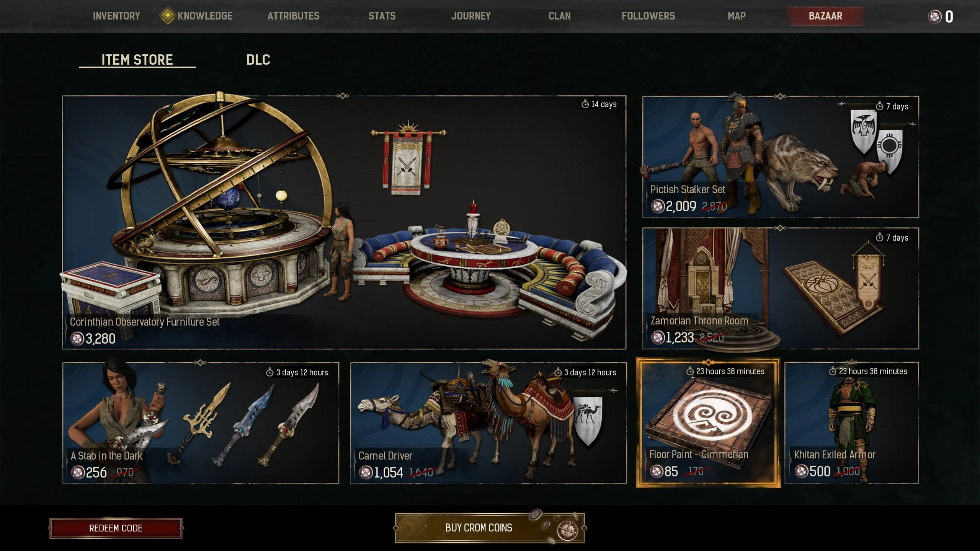The height and width of the screenshot is (551, 980).
Task: Open Corinthian Observatory Furniture Set offer
Action: [344, 222]
